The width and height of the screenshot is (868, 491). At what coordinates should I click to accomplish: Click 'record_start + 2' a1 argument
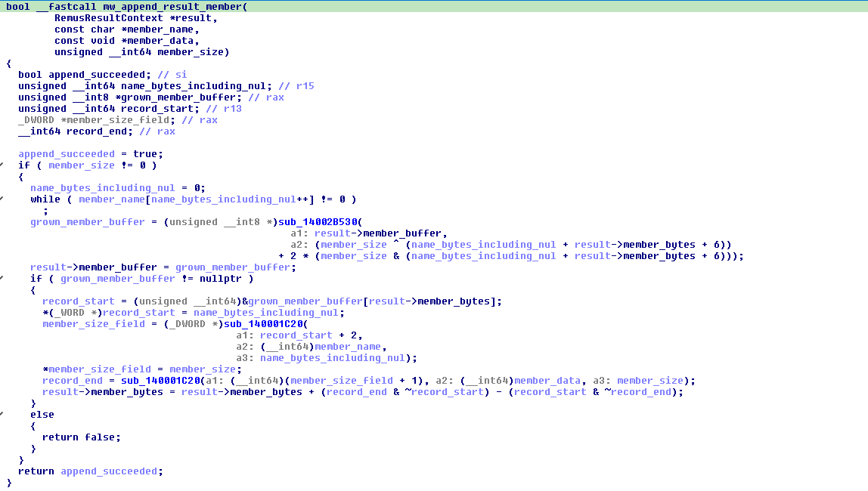309,335
